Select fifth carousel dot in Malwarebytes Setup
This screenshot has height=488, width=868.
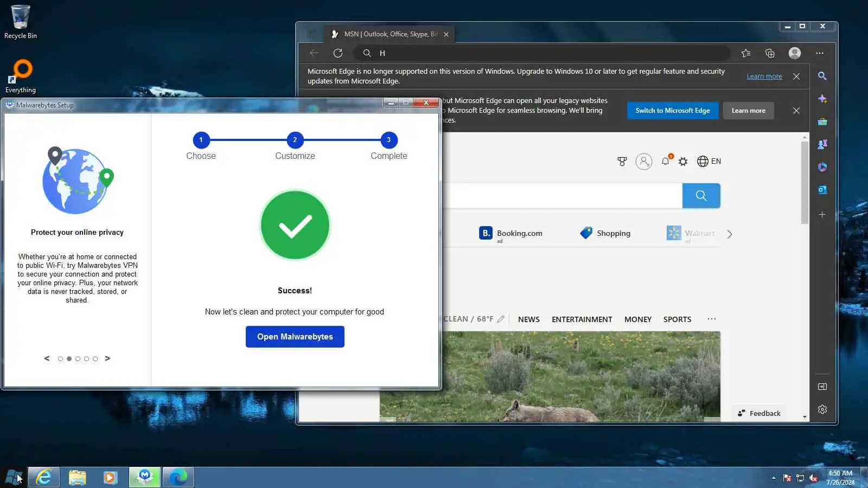pyautogui.click(x=95, y=359)
